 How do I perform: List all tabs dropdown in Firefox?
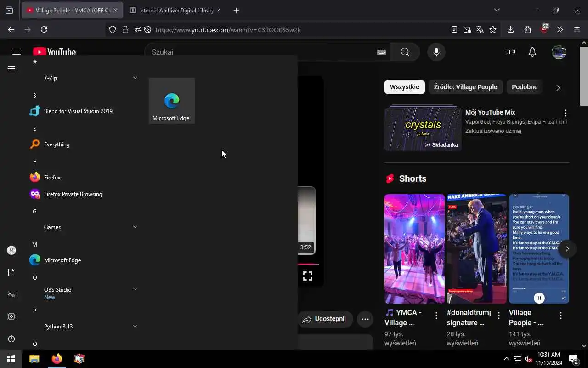(497, 10)
